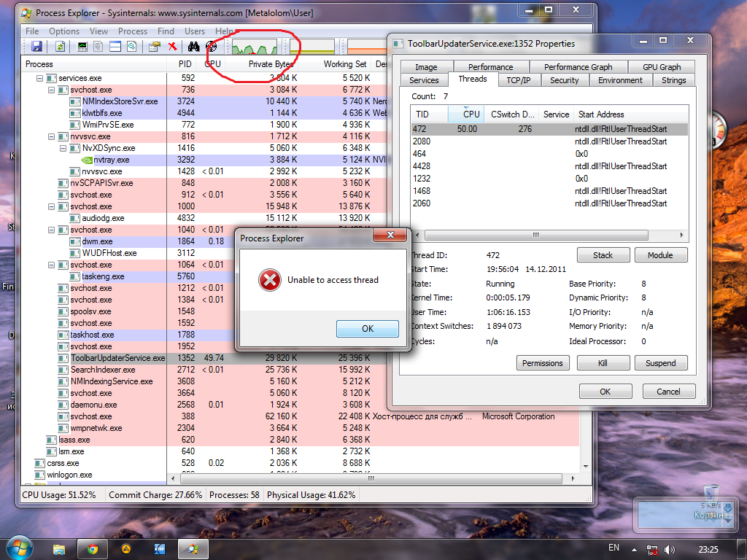747x560 pixels.
Task: Switch to the Strings tab
Action: (x=673, y=80)
